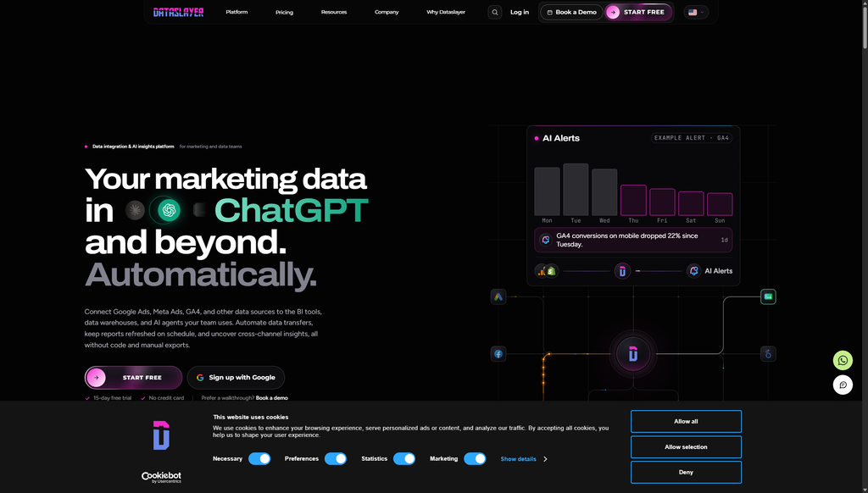This screenshot has width=868, height=493.
Task: Click the Sun bar in AI Alerts chart
Action: [720, 204]
